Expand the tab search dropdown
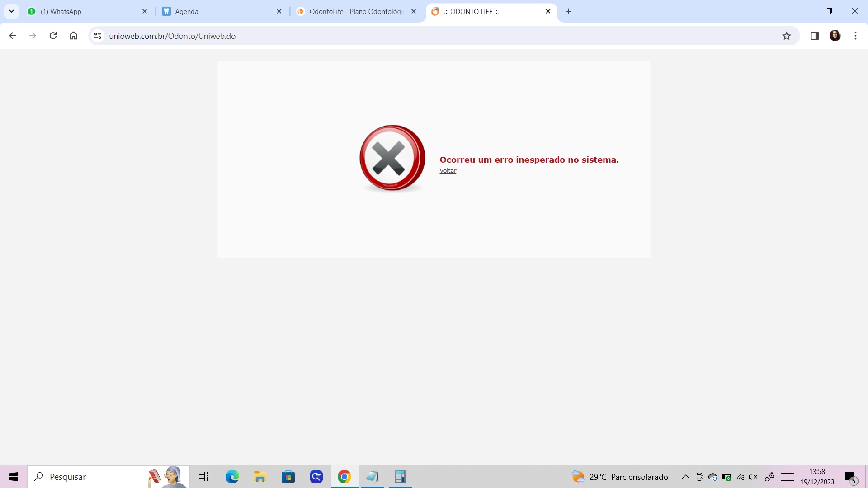Screen dimensions: 868x488 pos(11,11)
